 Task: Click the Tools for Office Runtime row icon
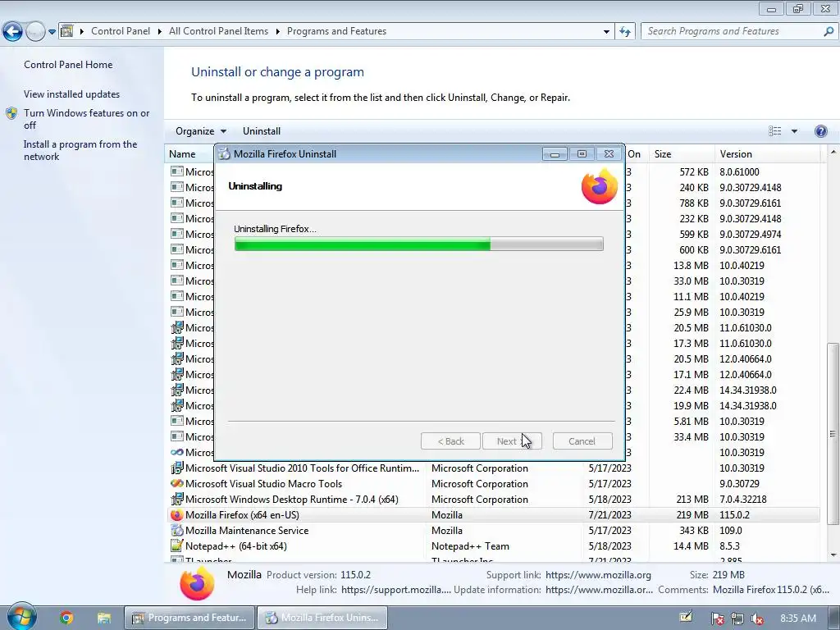tap(176, 468)
